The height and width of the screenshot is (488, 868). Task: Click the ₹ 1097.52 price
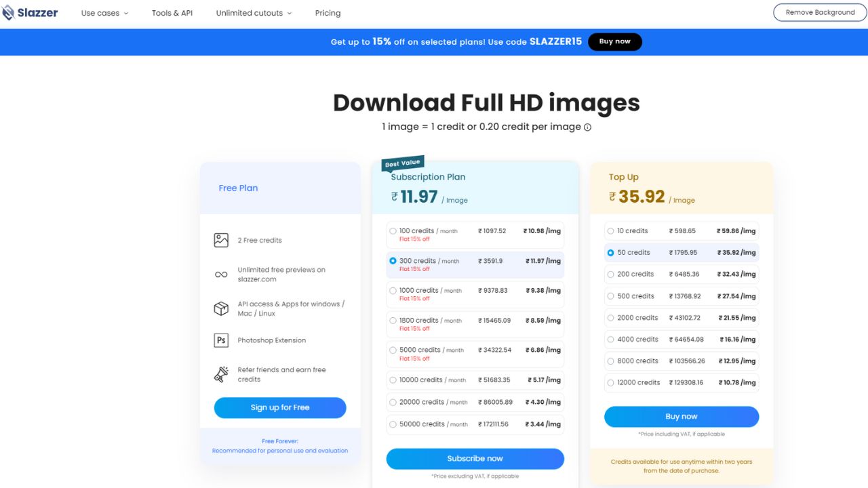coord(492,230)
